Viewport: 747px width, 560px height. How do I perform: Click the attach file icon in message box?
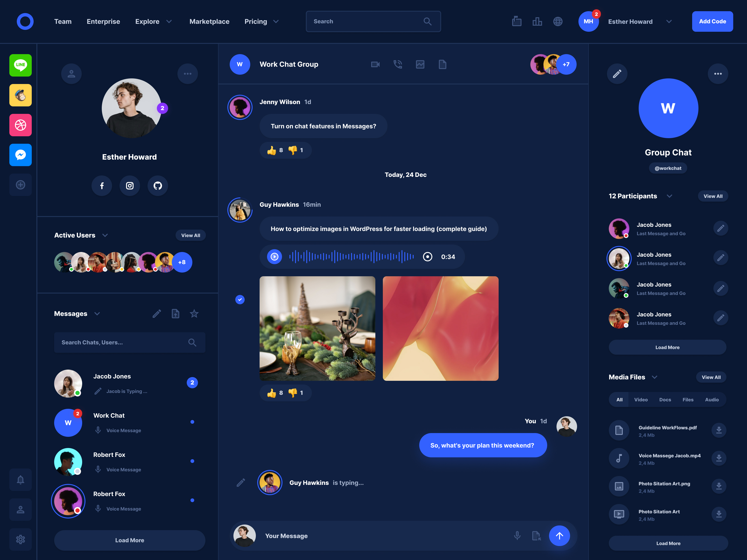[x=536, y=536]
